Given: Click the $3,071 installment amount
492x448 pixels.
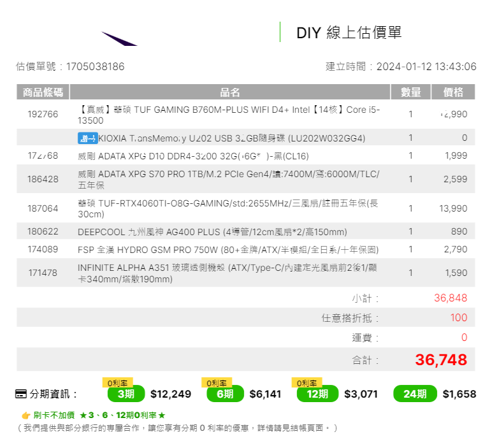Looking at the screenshot, I should click(361, 394).
